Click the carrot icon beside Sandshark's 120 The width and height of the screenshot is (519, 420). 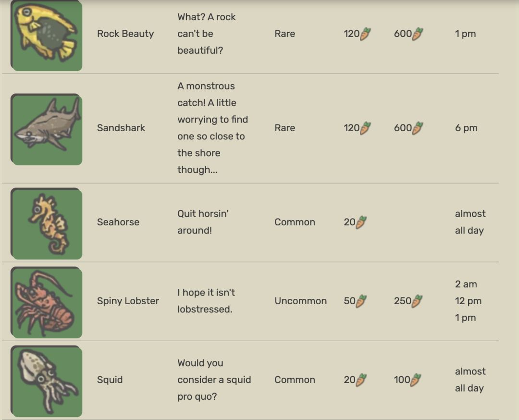point(365,128)
